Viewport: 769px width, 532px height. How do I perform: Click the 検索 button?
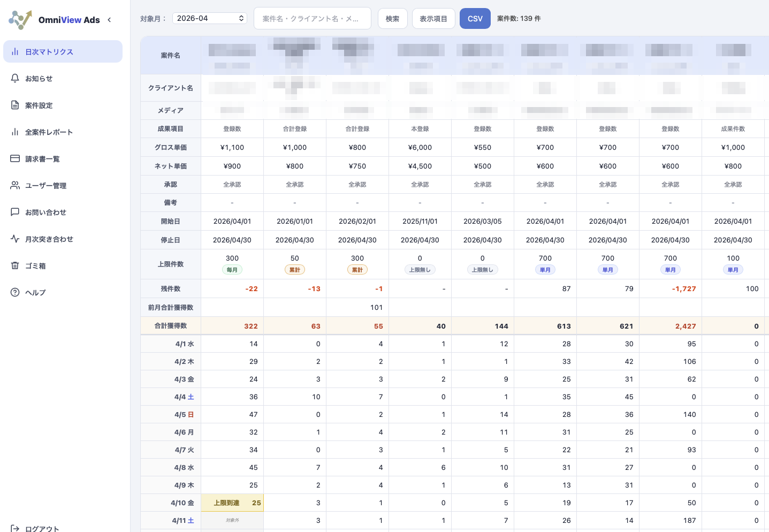[393, 19]
